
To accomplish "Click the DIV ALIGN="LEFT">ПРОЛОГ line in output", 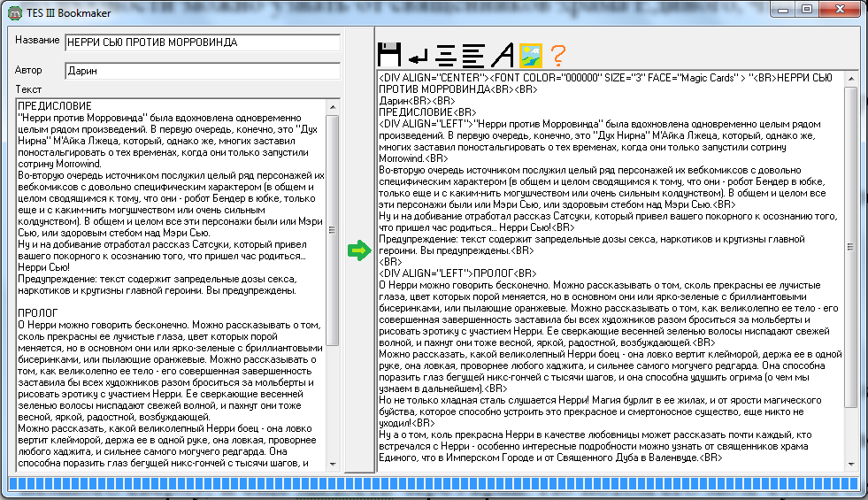I will click(457, 273).
